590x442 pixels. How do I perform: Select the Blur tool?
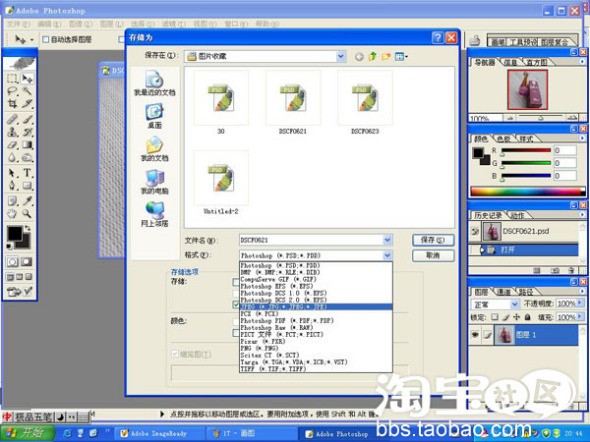[12, 157]
